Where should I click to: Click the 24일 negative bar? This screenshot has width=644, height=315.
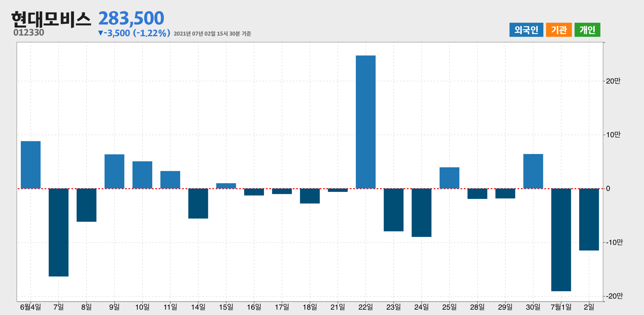(x=422, y=213)
